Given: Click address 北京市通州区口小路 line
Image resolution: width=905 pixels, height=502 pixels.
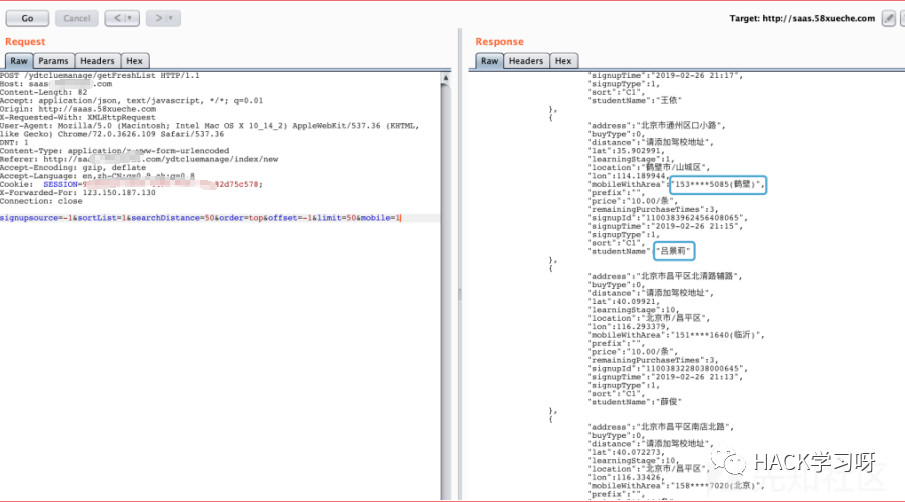Looking at the screenshot, I should [x=657, y=126].
